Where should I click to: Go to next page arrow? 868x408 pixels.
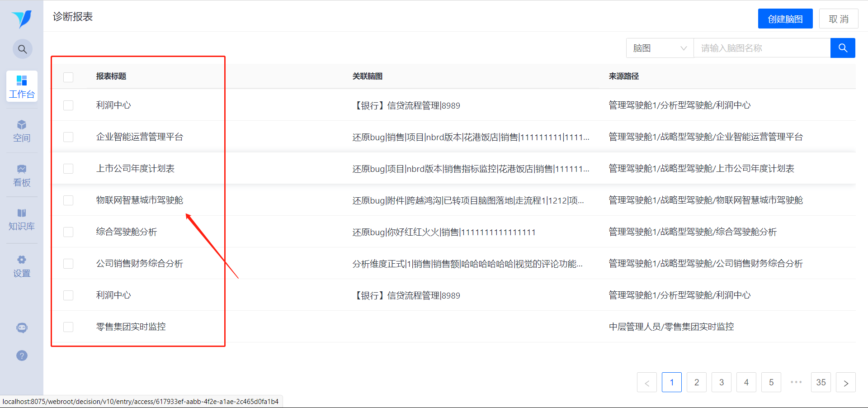[x=846, y=383]
